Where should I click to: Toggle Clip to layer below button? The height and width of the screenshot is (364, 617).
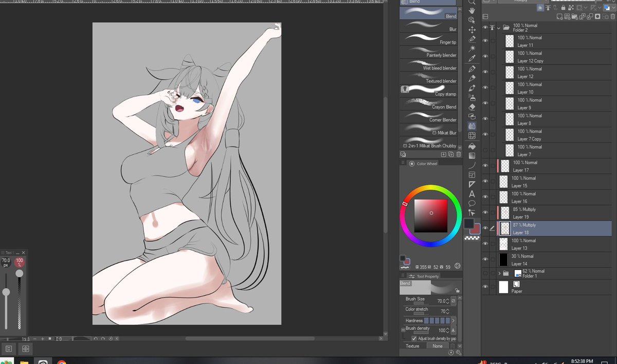pyautogui.click(x=540, y=8)
